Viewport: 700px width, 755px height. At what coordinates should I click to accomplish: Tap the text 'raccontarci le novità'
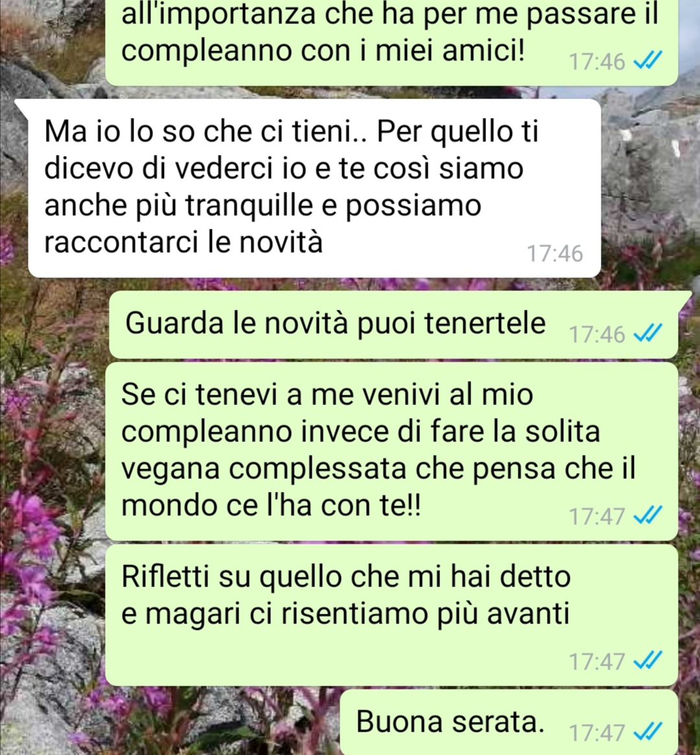tap(183, 242)
